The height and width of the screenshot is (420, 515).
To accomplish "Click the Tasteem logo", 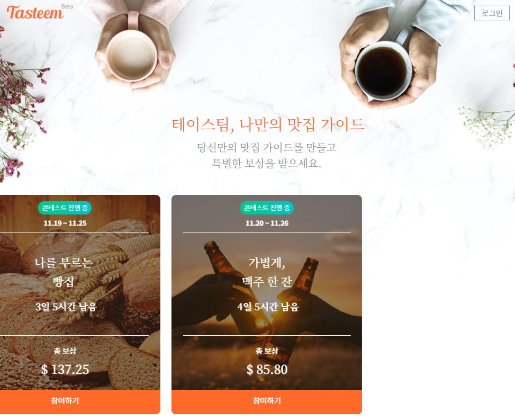I will (35, 13).
